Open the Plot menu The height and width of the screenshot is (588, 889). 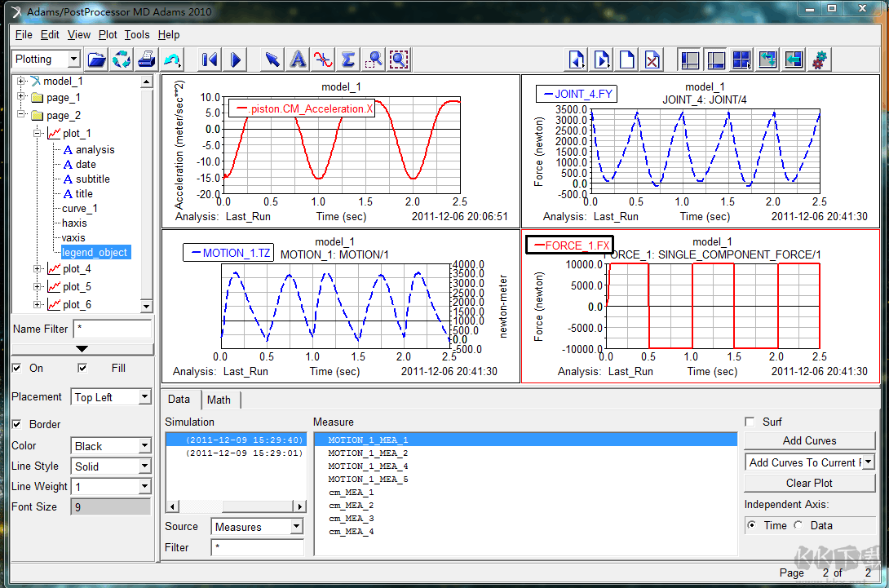coord(108,34)
